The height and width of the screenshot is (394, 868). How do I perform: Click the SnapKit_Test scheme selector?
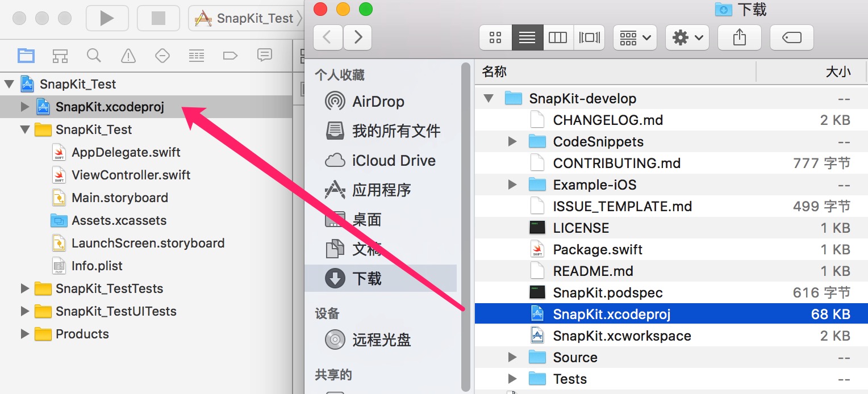click(245, 18)
